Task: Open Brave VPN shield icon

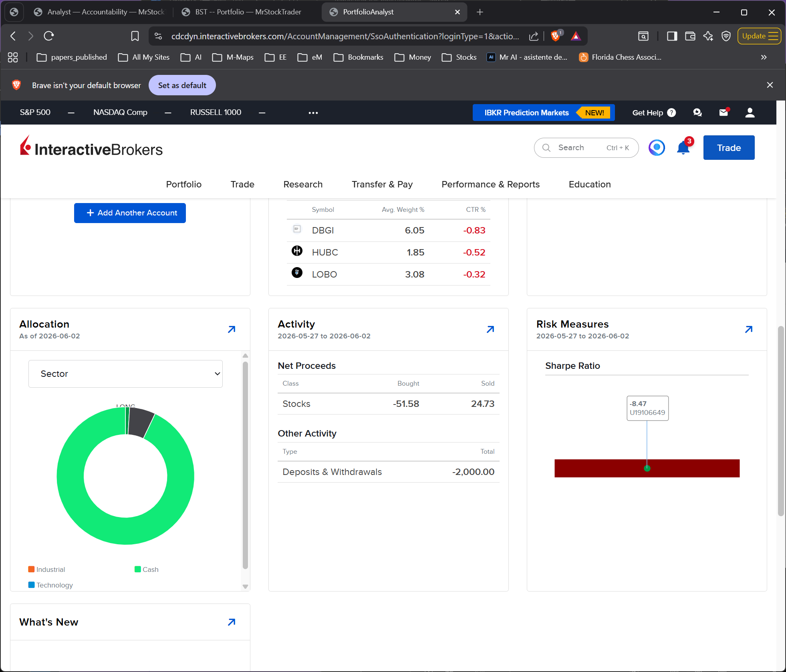Action: 726,36
